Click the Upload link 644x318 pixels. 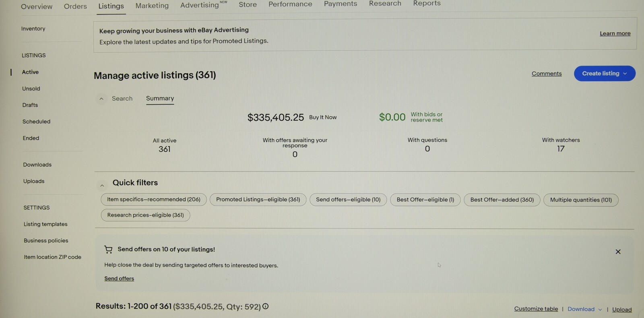tap(622, 310)
